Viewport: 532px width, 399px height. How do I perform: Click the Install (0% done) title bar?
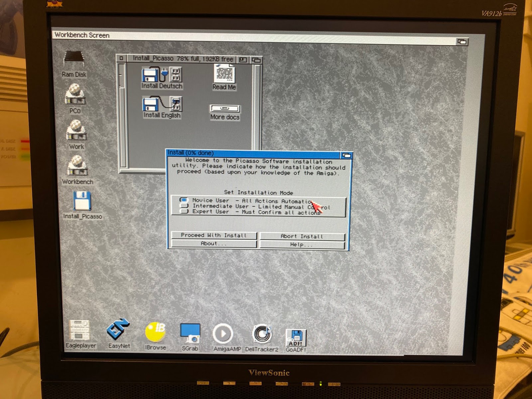[x=254, y=154]
